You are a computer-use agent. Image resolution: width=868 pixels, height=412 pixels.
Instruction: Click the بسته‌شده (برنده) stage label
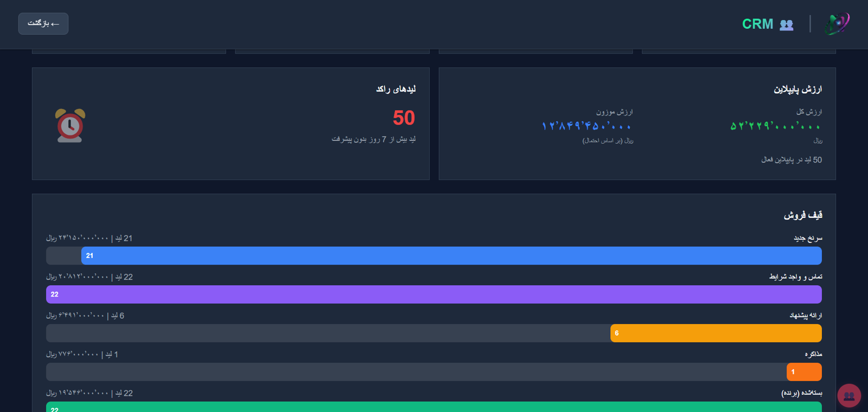[x=802, y=393]
